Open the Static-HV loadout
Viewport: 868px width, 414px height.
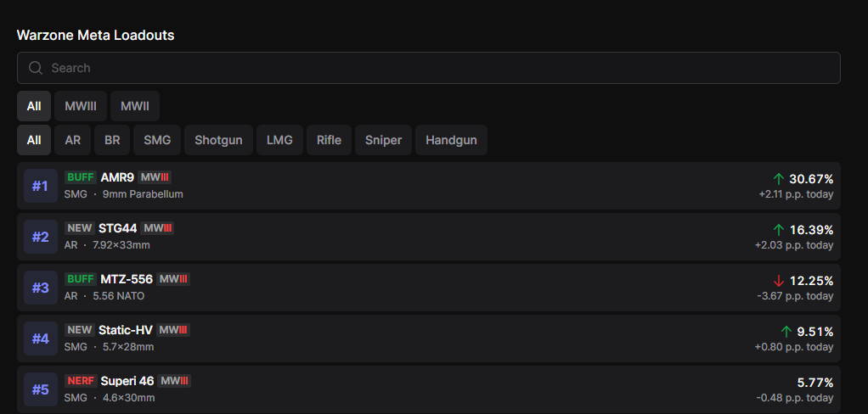pyautogui.click(x=428, y=338)
